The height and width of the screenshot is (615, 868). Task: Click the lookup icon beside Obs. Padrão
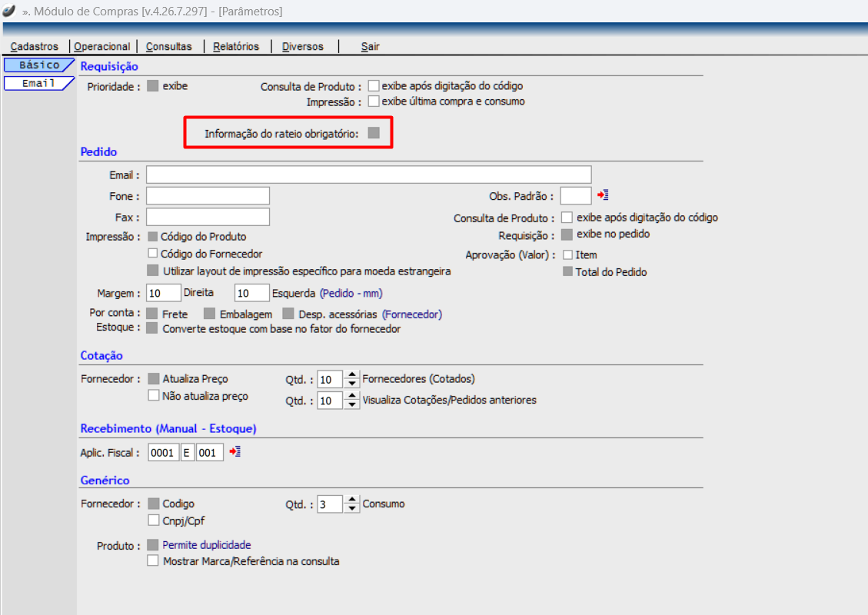click(603, 196)
